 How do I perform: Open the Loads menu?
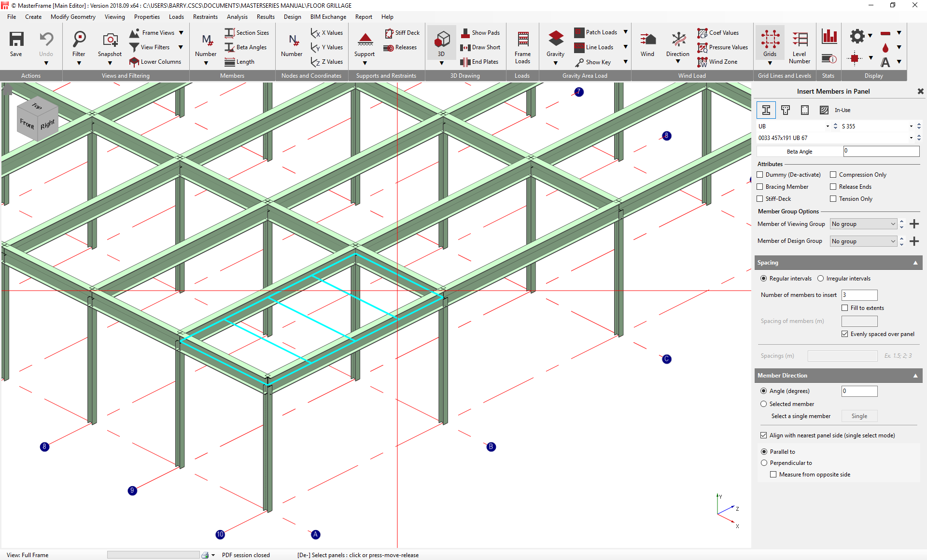tap(176, 17)
